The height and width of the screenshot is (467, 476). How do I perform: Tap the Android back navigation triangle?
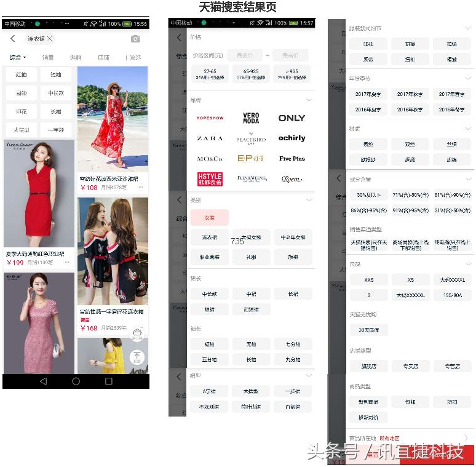pos(44,381)
